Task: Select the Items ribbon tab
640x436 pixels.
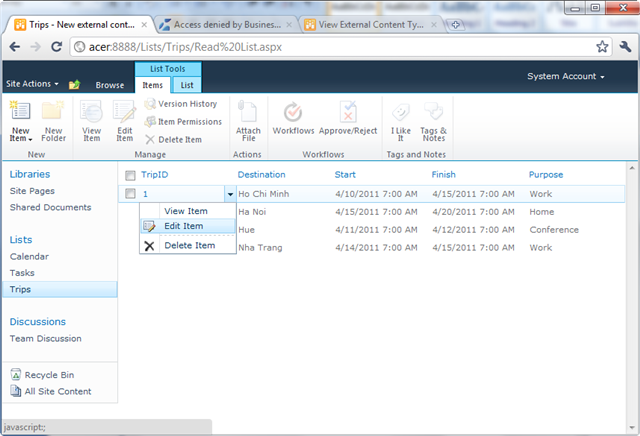Action: click(x=153, y=85)
